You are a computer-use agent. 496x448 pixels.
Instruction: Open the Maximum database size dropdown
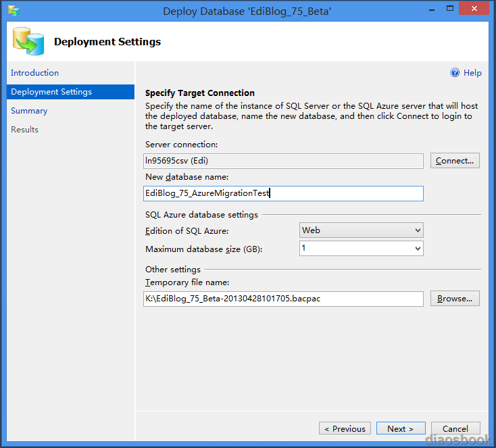point(362,249)
